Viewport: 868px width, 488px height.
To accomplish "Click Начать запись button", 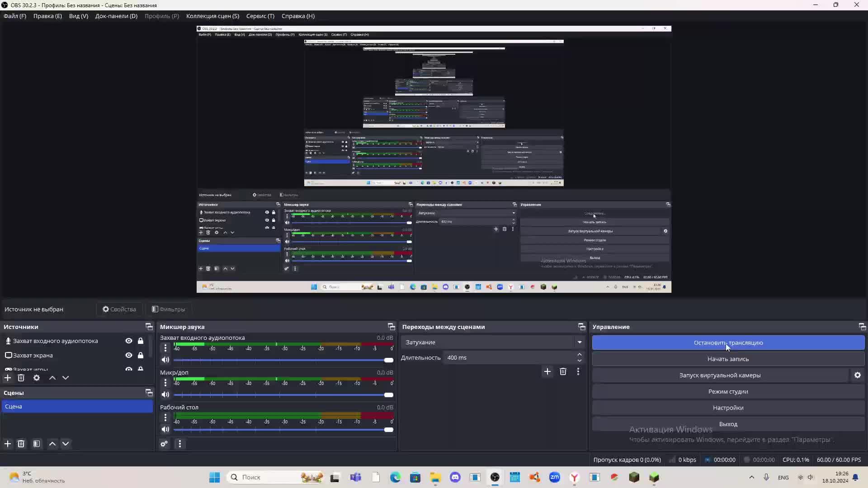I will coord(728,359).
